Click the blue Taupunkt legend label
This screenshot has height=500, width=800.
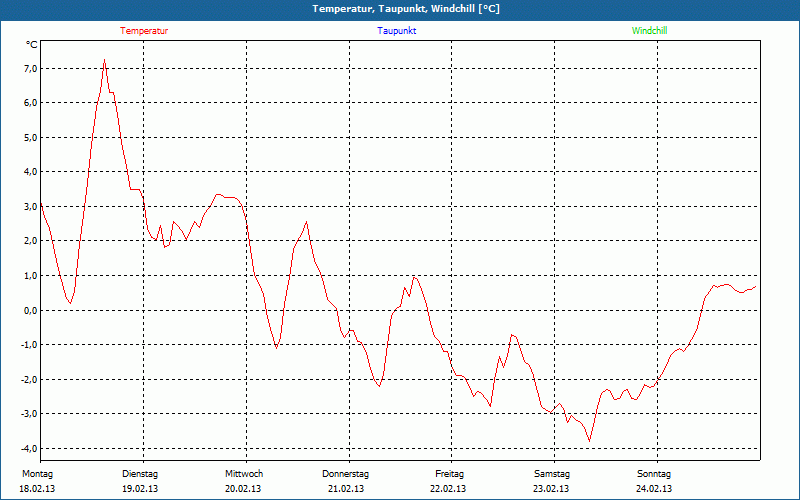pos(396,31)
